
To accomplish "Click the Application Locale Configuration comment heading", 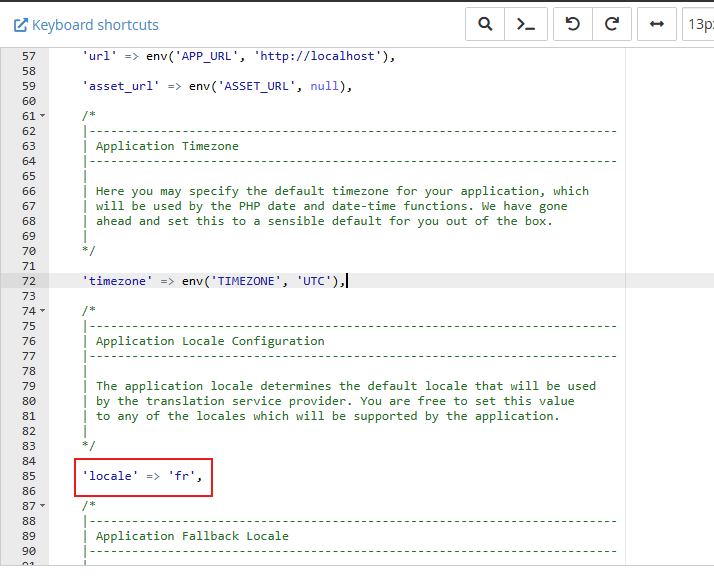I will click(x=210, y=341).
